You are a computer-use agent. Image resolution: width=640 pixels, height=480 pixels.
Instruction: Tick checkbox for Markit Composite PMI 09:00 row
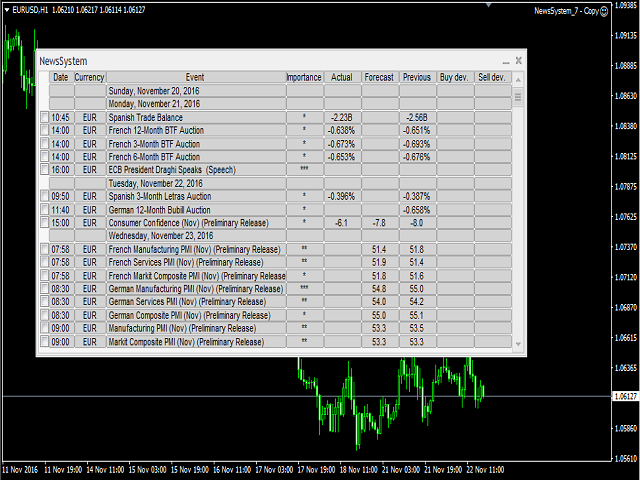[x=44, y=342]
